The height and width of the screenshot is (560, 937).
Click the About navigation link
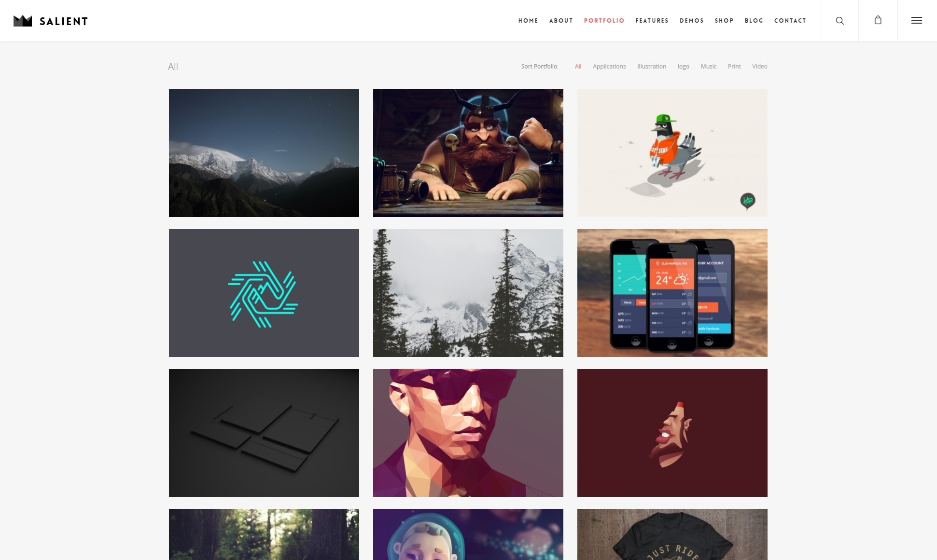[561, 20]
